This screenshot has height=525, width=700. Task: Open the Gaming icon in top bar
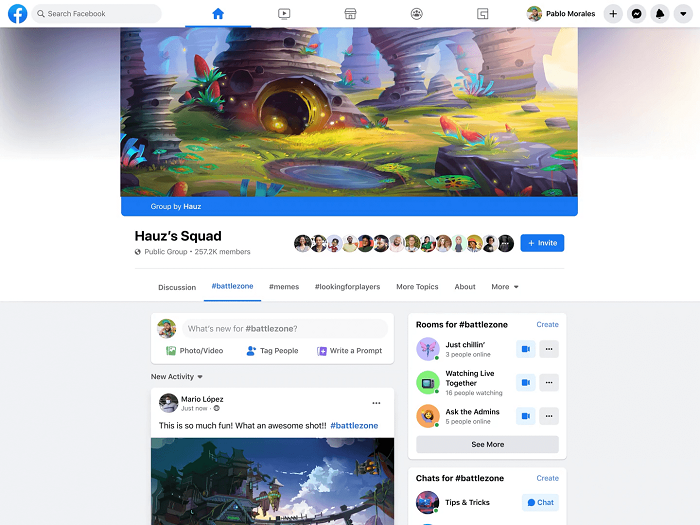[x=483, y=14]
